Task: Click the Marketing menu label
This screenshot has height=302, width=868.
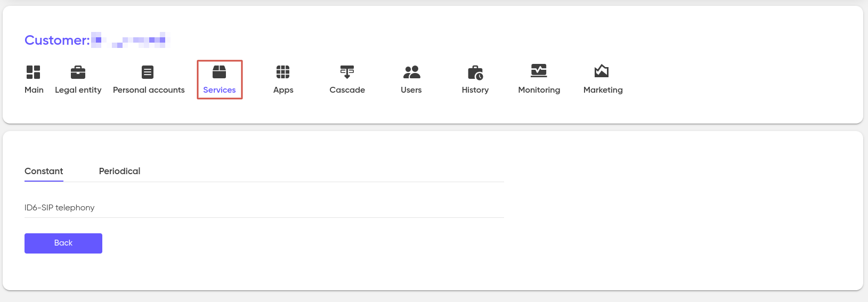Action: pos(603,90)
